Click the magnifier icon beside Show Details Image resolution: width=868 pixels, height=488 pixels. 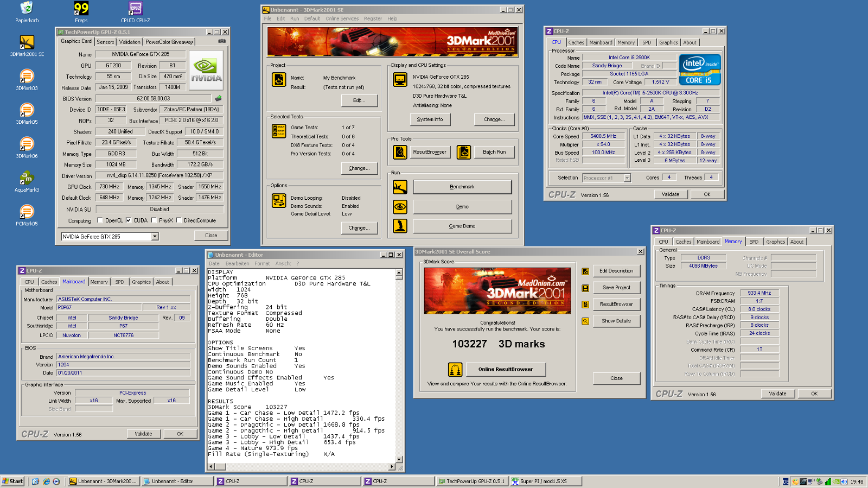(x=585, y=321)
